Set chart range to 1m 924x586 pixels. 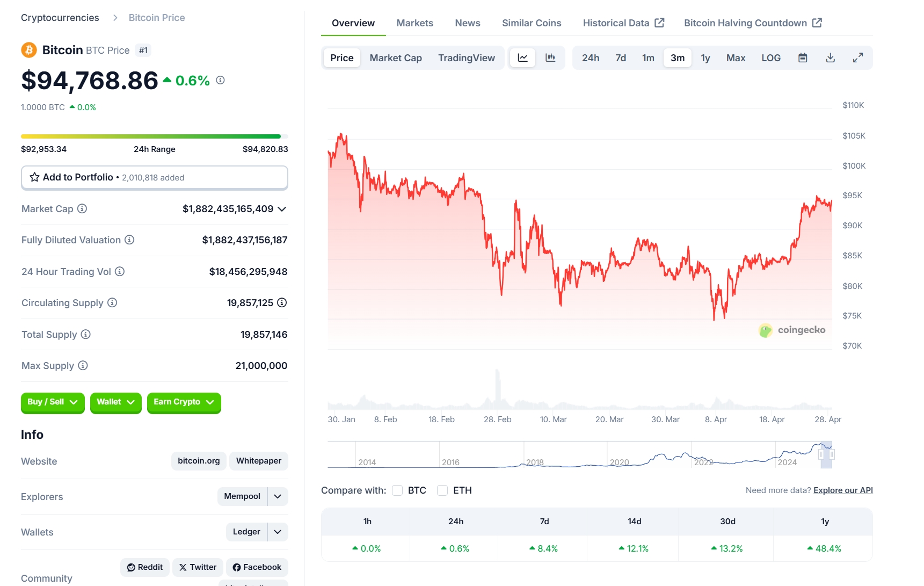click(x=648, y=57)
